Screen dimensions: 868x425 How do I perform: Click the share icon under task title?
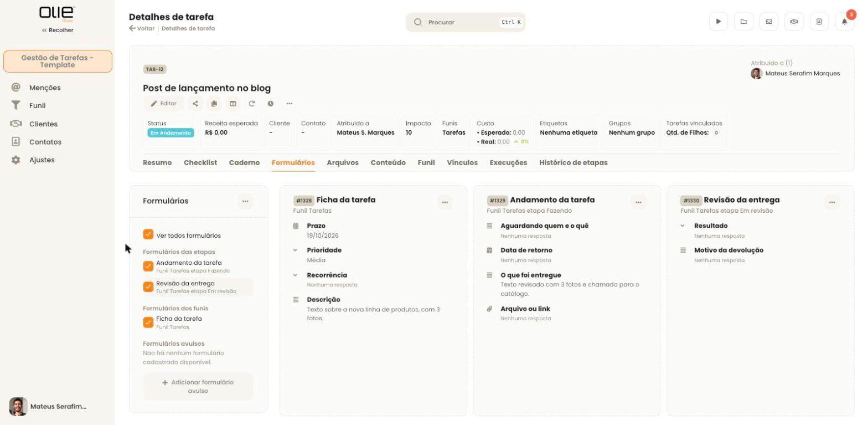point(195,104)
